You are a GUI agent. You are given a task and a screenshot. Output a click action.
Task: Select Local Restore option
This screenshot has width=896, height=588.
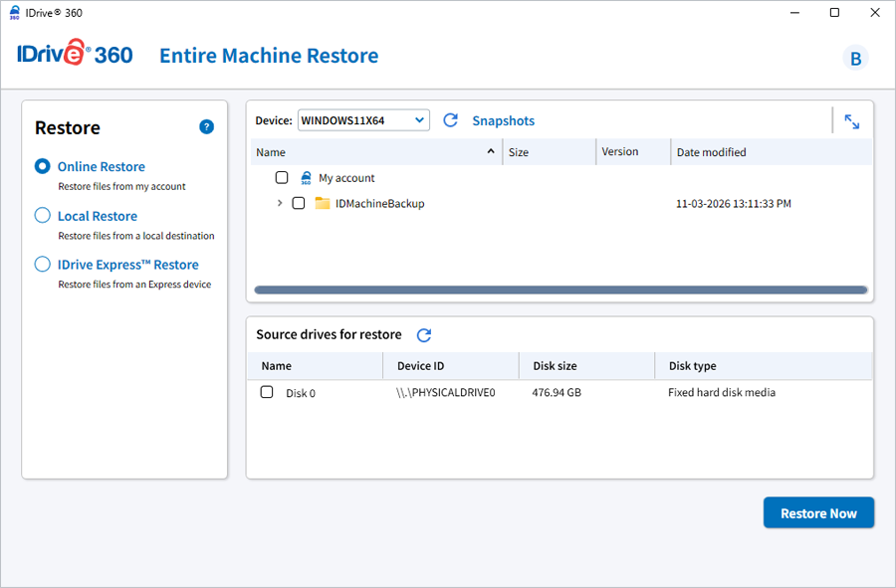tap(42, 215)
